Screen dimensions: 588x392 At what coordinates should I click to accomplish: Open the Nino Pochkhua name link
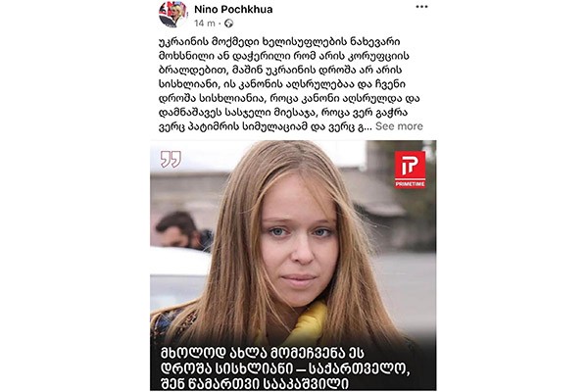[x=233, y=10]
